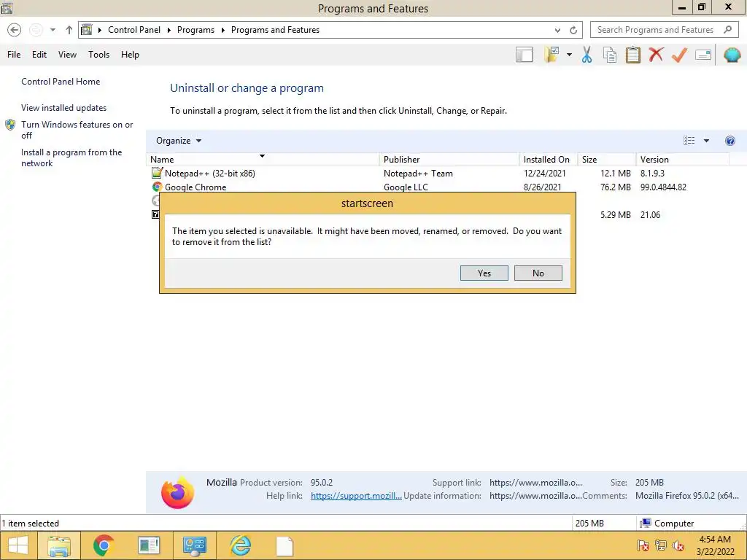Click the folder options toolbar icon
Image resolution: width=747 pixels, height=560 pixels.
point(551,55)
